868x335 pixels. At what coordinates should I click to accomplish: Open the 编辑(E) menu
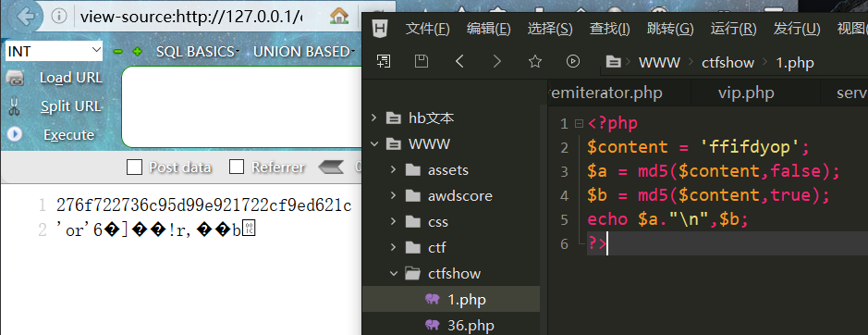tap(488, 29)
